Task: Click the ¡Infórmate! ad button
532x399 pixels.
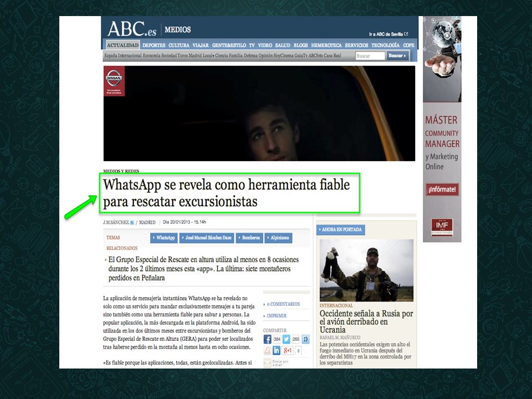Action: [442, 190]
